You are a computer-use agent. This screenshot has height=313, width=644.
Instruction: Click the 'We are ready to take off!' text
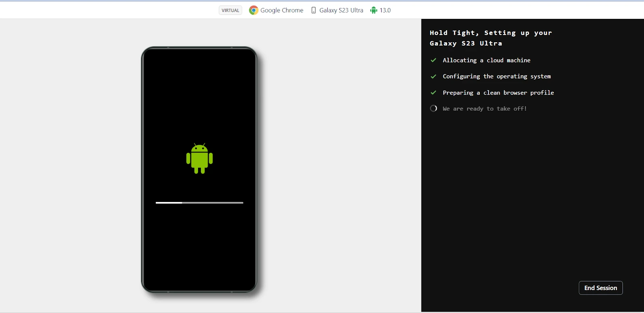[x=485, y=109]
